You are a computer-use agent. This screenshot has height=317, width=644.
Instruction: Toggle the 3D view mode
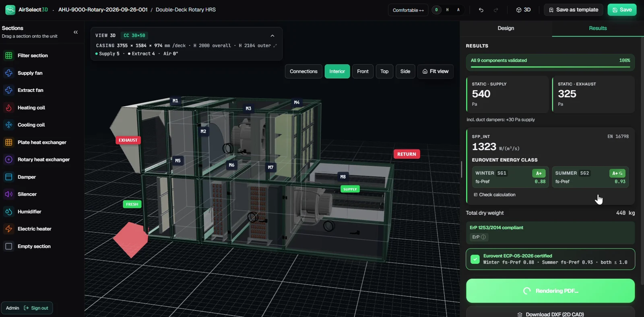523,10
